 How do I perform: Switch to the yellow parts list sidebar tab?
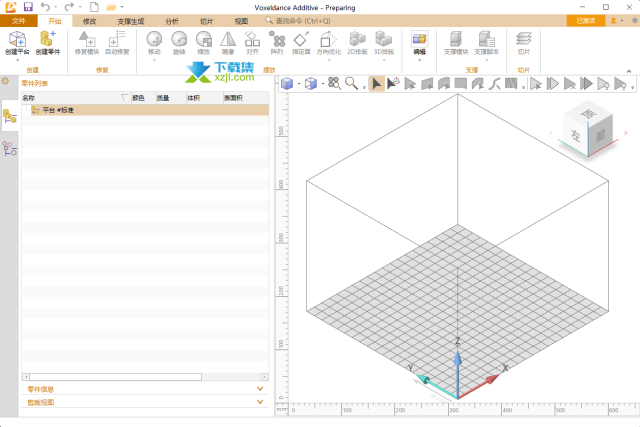pos(9,116)
